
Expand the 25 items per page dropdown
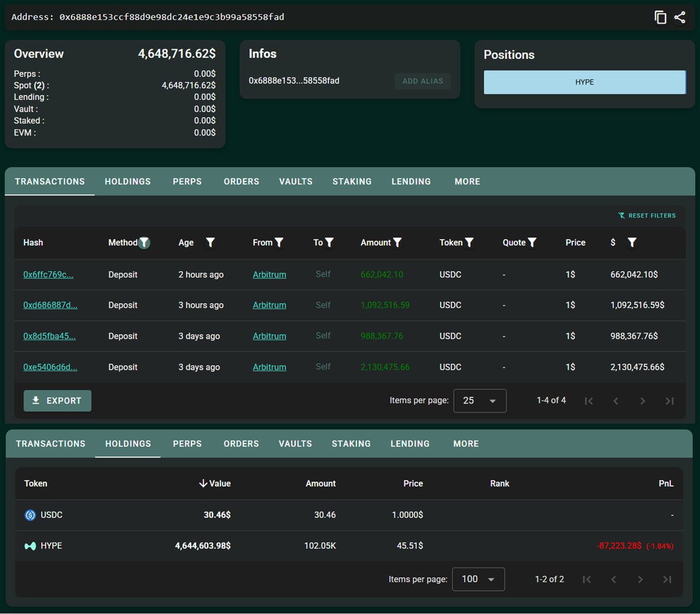[480, 401]
